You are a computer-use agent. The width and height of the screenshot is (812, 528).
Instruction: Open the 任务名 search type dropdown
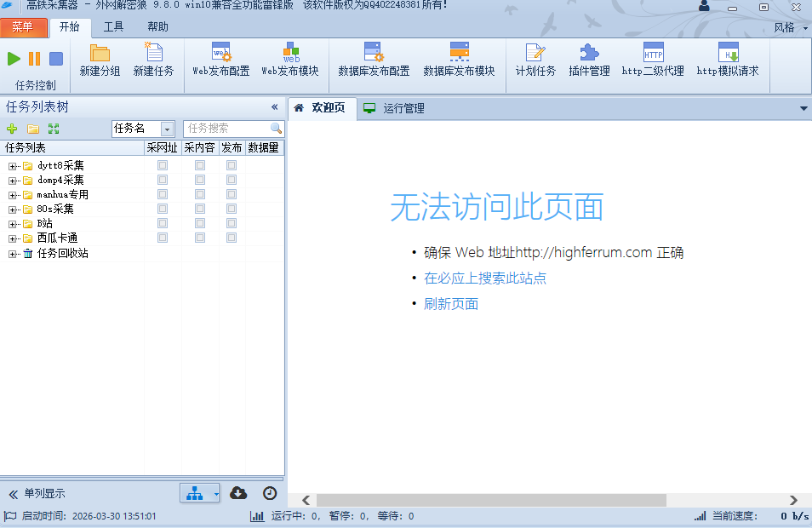point(168,129)
